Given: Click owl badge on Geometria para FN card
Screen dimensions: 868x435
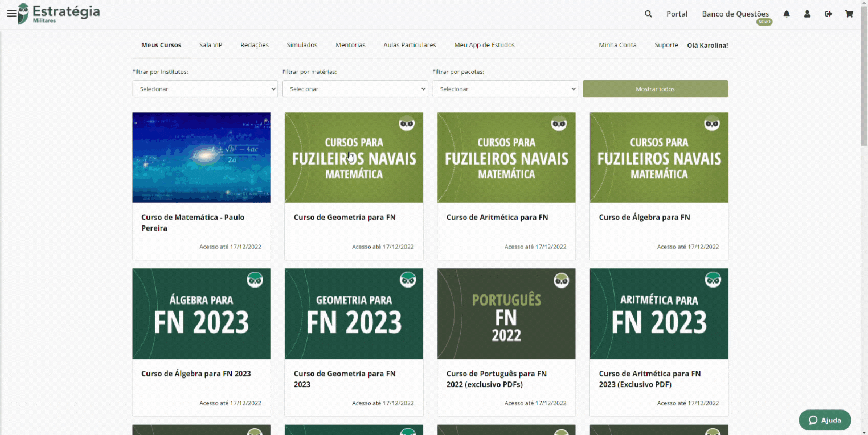Looking at the screenshot, I should point(407,124).
